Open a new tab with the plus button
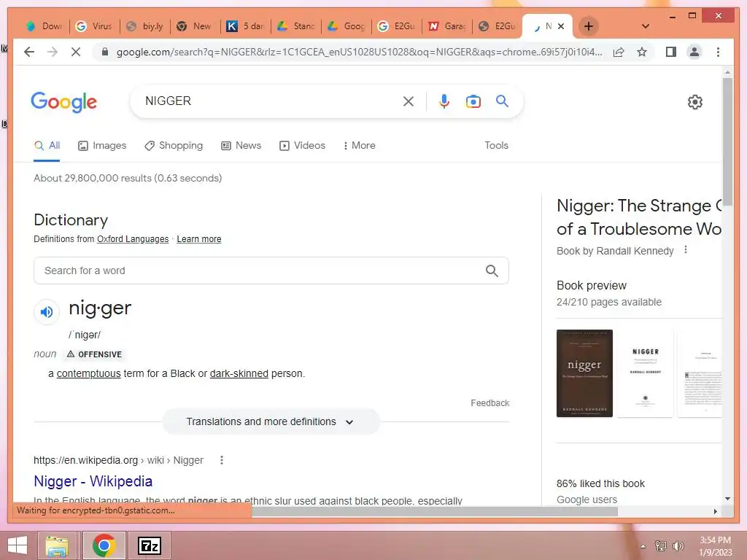 pyautogui.click(x=589, y=26)
